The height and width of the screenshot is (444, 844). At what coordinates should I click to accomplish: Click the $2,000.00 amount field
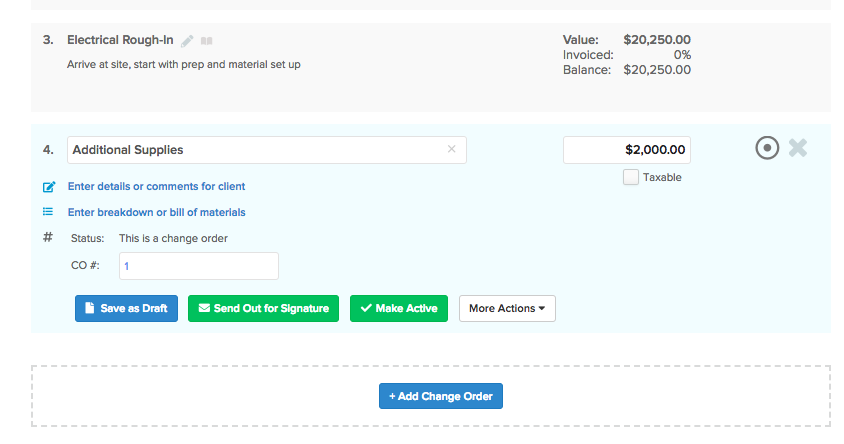(x=626, y=150)
